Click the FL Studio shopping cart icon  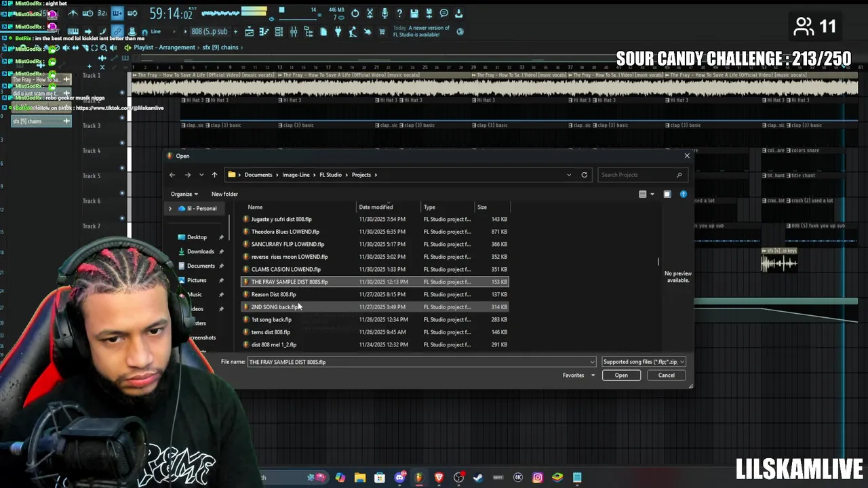coord(382,32)
